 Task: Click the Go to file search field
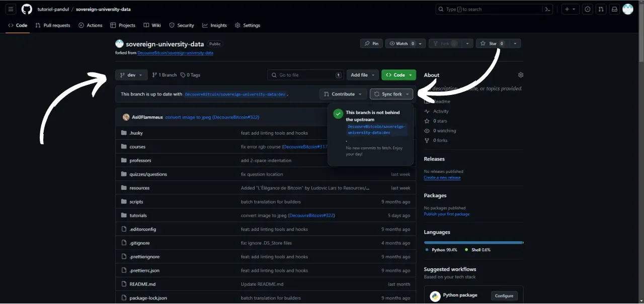[305, 75]
